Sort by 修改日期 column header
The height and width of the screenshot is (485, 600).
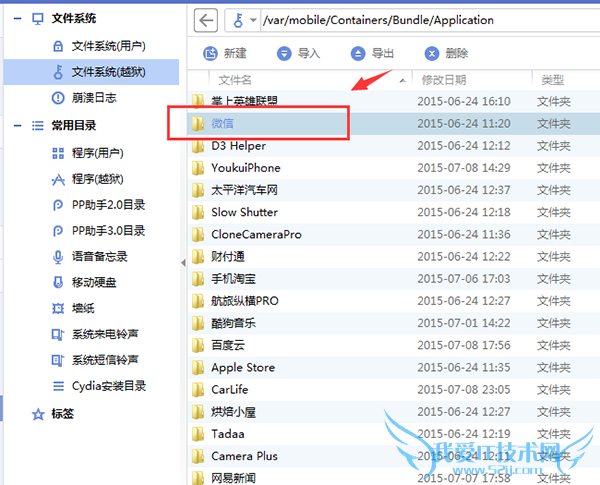(x=472, y=80)
